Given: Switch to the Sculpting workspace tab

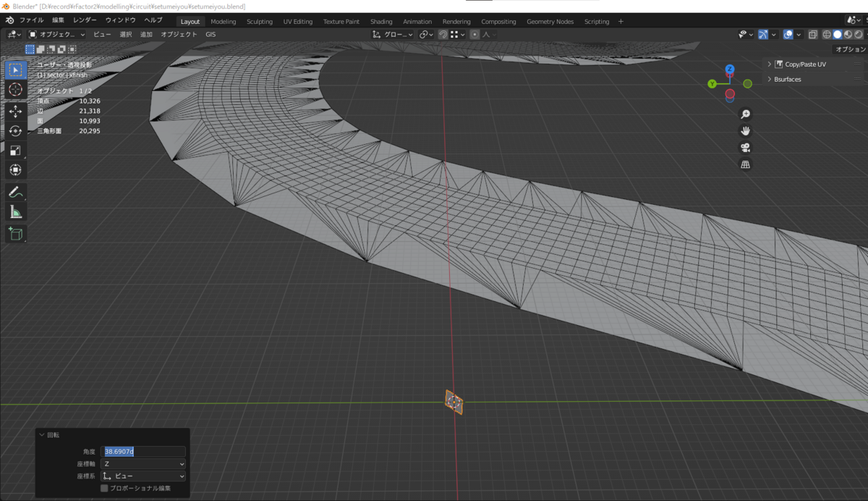Looking at the screenshot, I should click(x=260, y=22).
